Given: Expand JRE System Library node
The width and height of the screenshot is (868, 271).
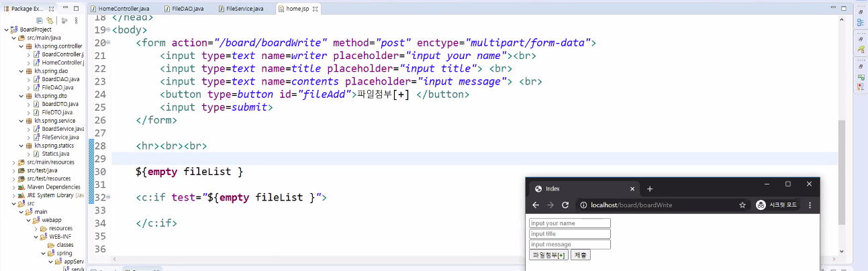Looking at the screenshot, I should [13, 195].
